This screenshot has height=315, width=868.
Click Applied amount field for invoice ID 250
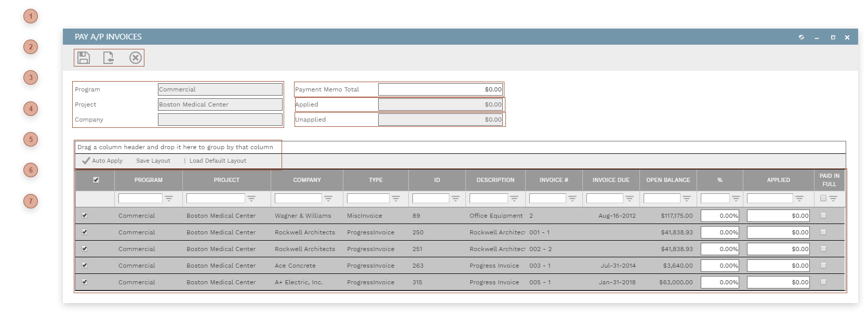click(778, 232)
